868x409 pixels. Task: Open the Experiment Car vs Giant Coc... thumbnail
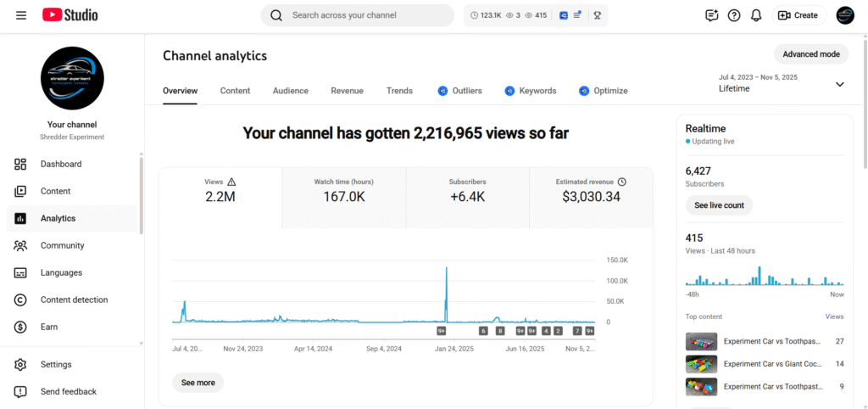(701, 364)
